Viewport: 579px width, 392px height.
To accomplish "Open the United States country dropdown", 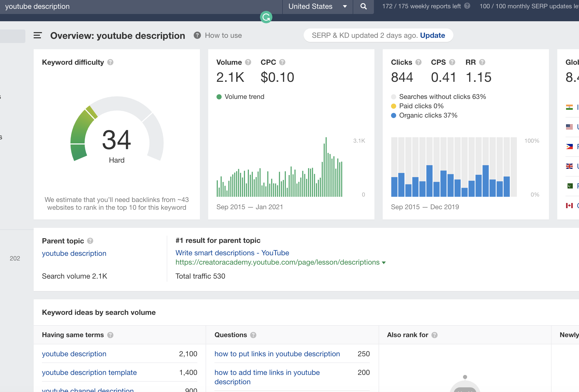I will (317, 6).
